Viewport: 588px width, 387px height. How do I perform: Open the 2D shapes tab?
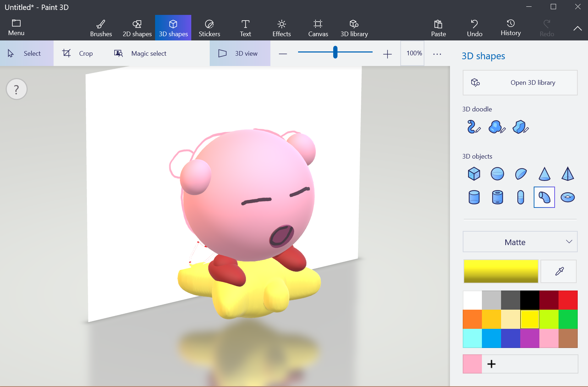137,28
